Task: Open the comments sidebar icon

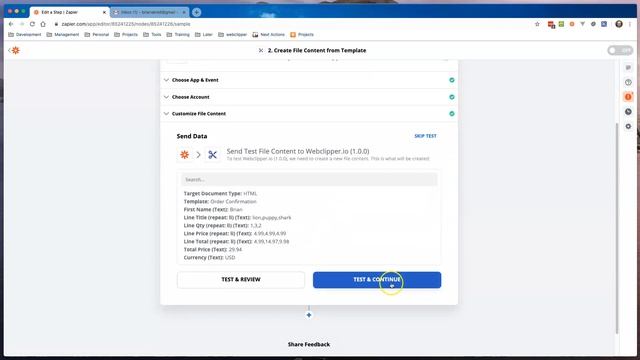Action: (628, 67)
